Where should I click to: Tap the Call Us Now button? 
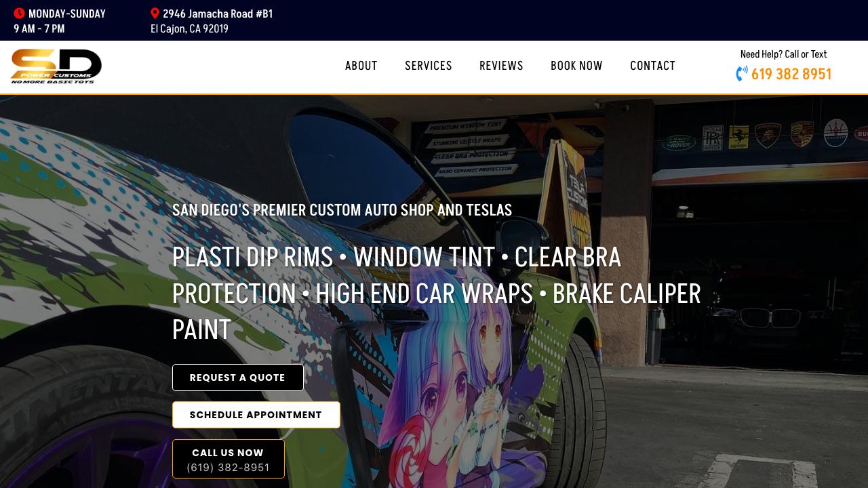coord(228,459)
